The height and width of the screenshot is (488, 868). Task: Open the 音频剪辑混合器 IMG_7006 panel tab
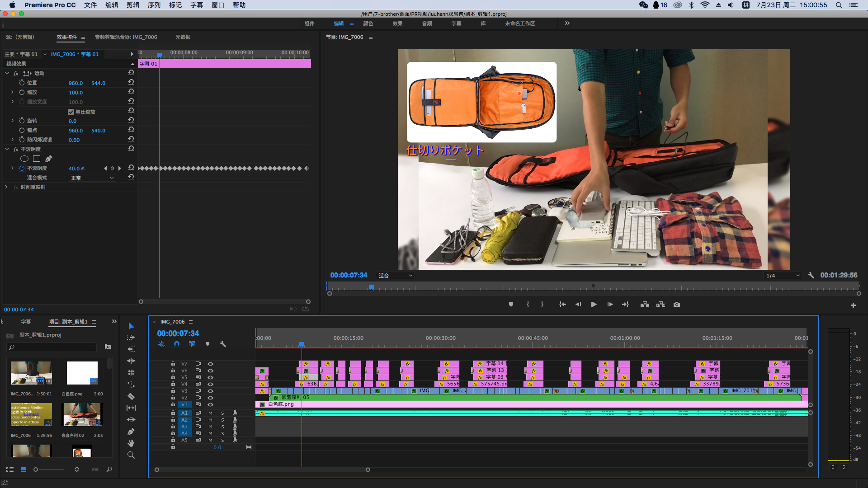pyautogui.click(x=126, y=37)
